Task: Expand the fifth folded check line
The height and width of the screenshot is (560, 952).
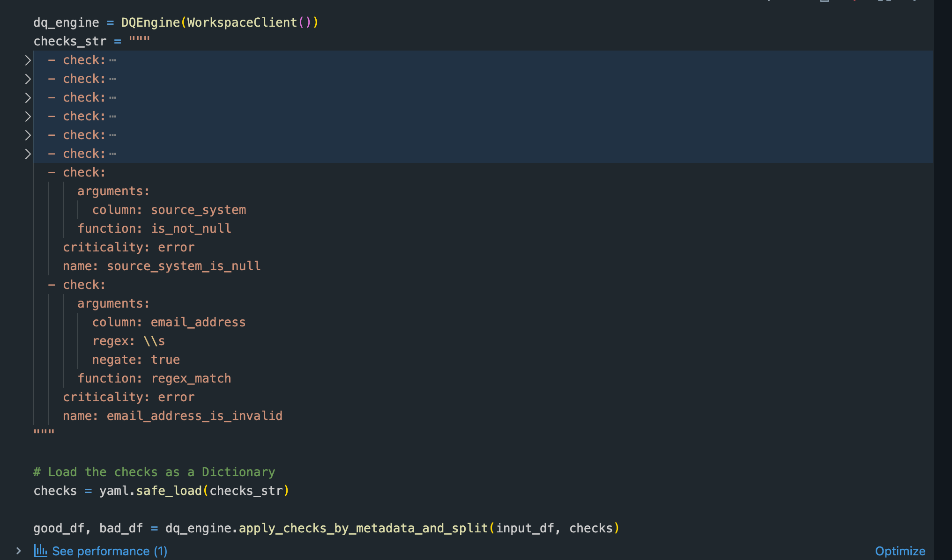Action: point(28,135)
